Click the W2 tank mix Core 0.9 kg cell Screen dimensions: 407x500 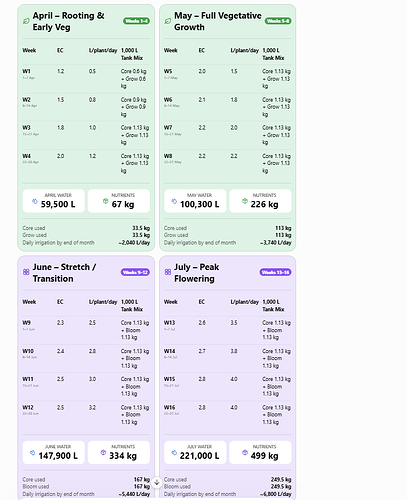(134, 107)
